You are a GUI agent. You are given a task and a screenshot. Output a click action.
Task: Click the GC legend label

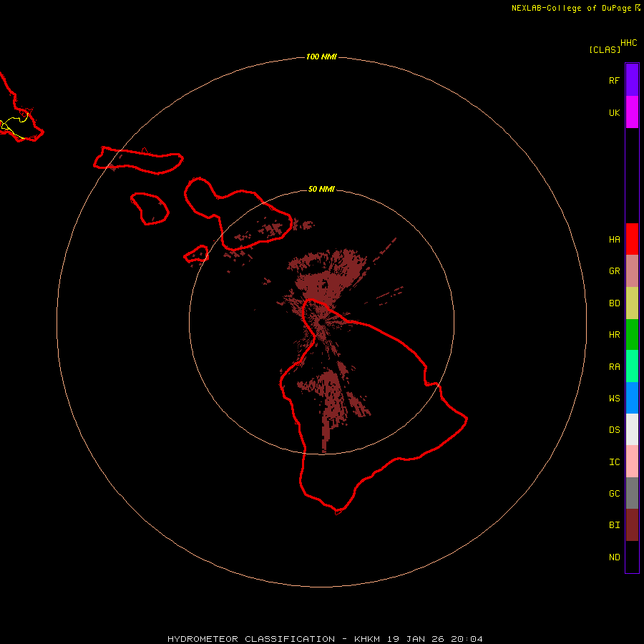click(614, 494)
